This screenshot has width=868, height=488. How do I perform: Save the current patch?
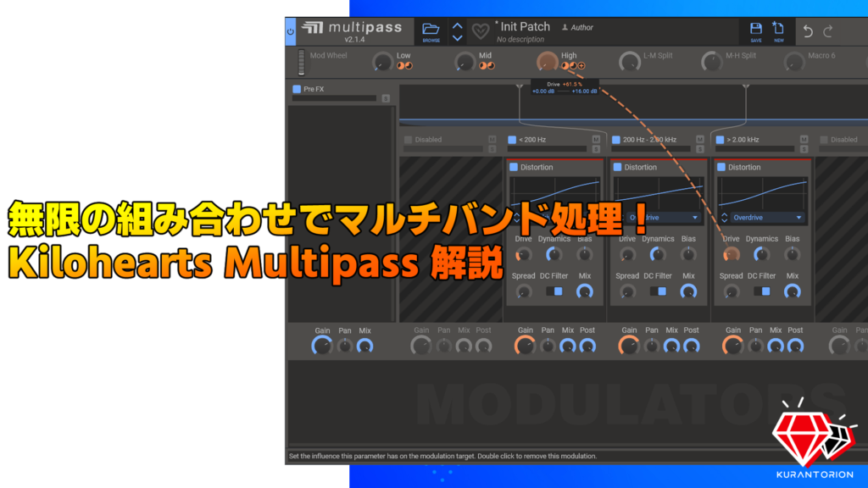pyautogui.click(x=755, y=26)
